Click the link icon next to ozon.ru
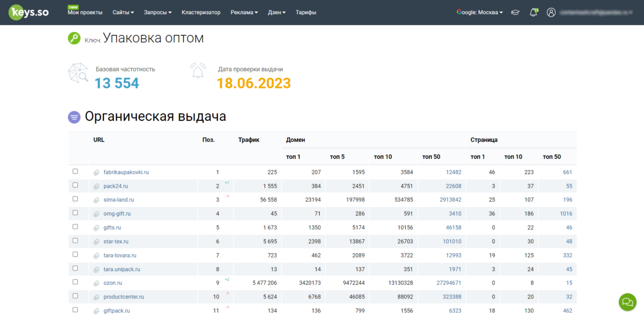This screenshot has width=644, height=316. 96,283
